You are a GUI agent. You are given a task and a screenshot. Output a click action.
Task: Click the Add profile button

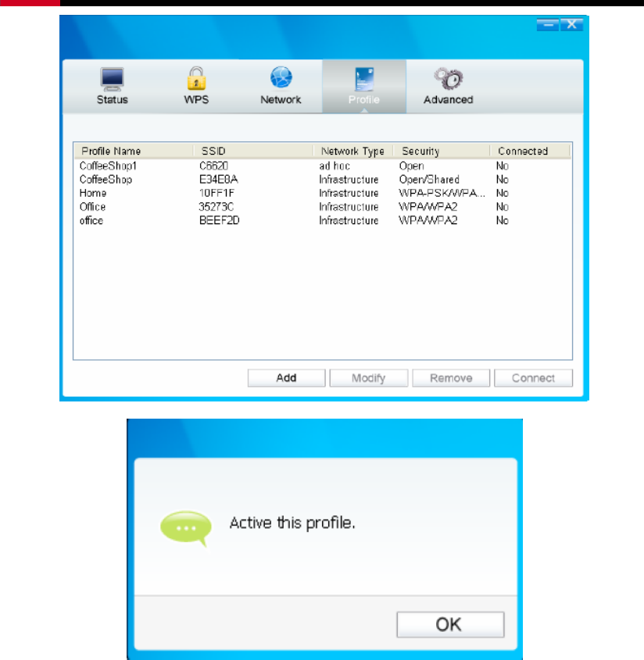286,378
